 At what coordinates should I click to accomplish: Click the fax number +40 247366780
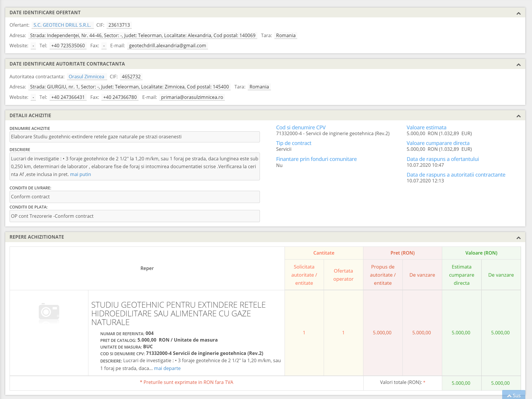coord(120,97)
